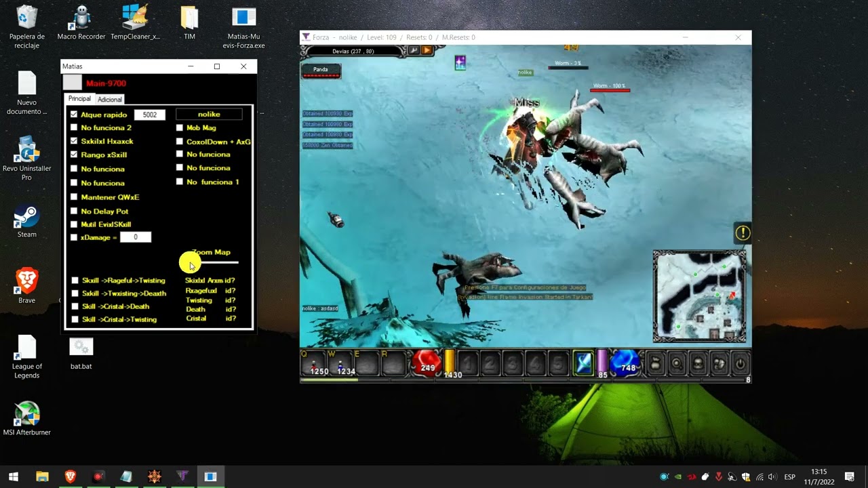Screen dimensions: 868x488
Task: Click the magnifier icon in game bar
Action: [676, 364]
